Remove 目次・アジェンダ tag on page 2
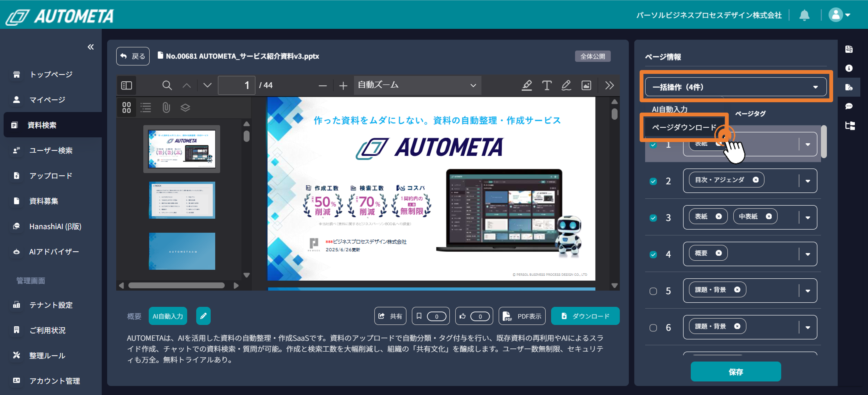Viewport: 868px width, 395px height. (756, 180)
